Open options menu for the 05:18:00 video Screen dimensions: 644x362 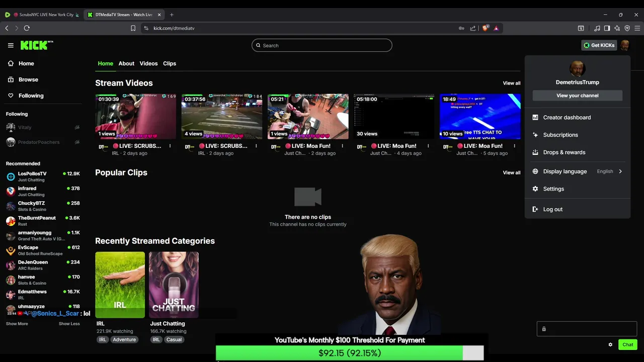click(x=428, y=146)
